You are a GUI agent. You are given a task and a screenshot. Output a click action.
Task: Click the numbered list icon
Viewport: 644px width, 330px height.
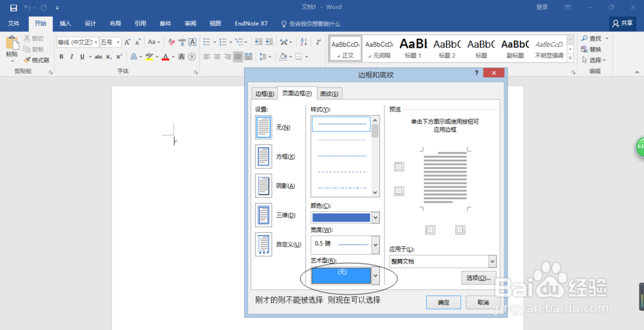click(x=223, y=42)
